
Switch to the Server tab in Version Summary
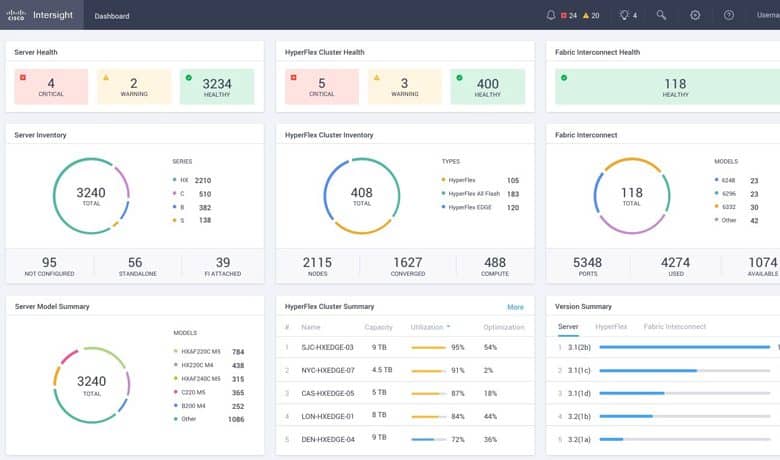coord(568,327)
